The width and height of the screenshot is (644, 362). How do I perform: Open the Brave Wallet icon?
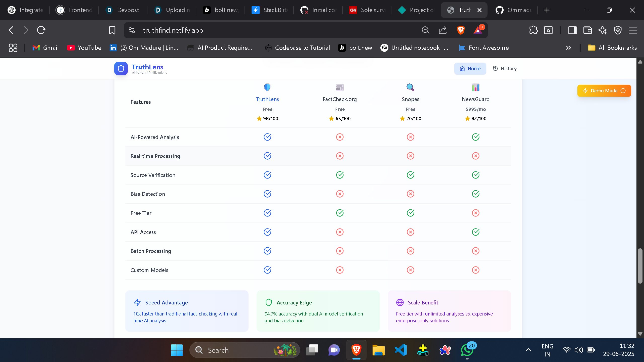pyautogui.click(x=588, y=30)
